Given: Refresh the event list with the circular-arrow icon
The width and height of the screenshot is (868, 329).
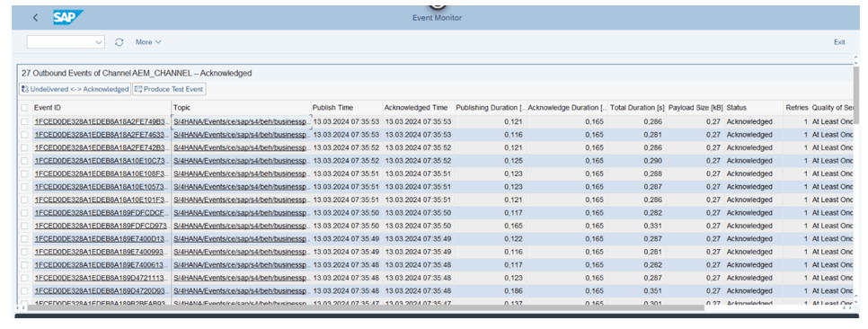Looking at the screenshot, I should pyautogui.click(x=119, y=42).
